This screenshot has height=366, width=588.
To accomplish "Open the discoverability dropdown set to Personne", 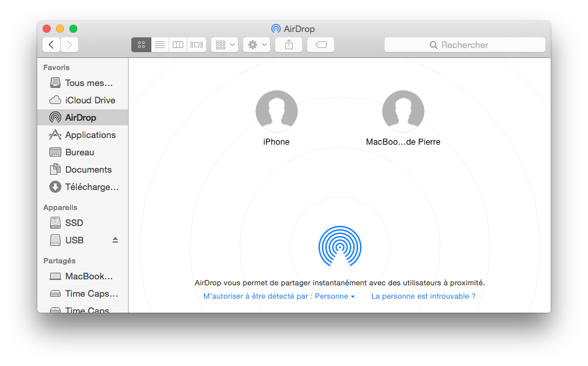I will [x=279, y=296].
